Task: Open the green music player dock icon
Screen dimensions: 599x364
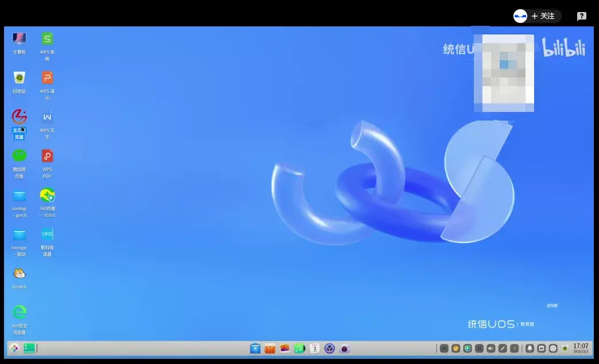Action: tap(300, 348)
